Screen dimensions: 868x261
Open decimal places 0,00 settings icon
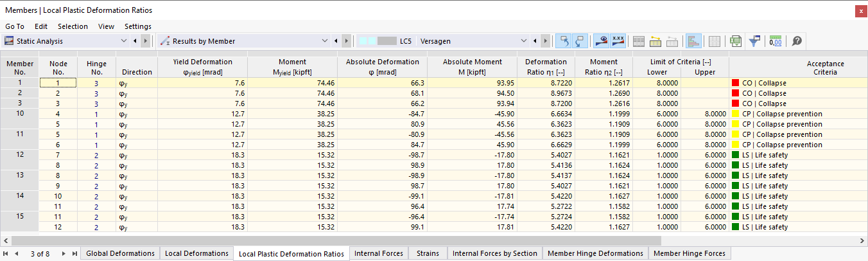click(x=776, y=41)
